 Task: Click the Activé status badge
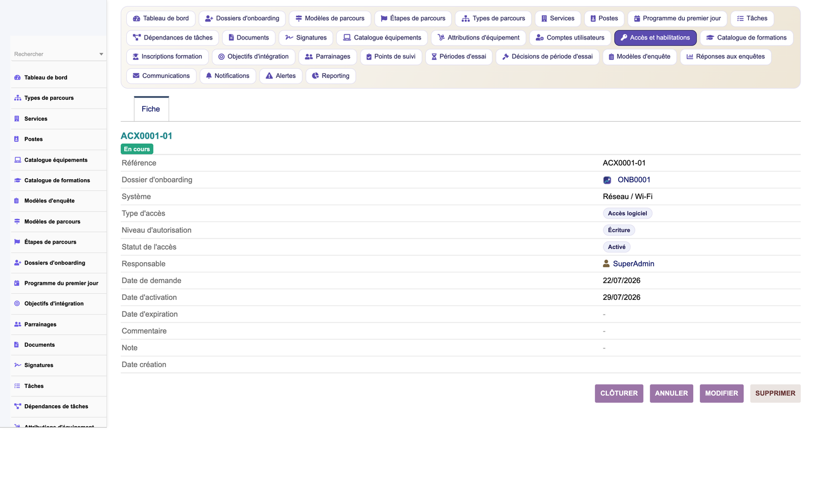(x=616, y=247)
